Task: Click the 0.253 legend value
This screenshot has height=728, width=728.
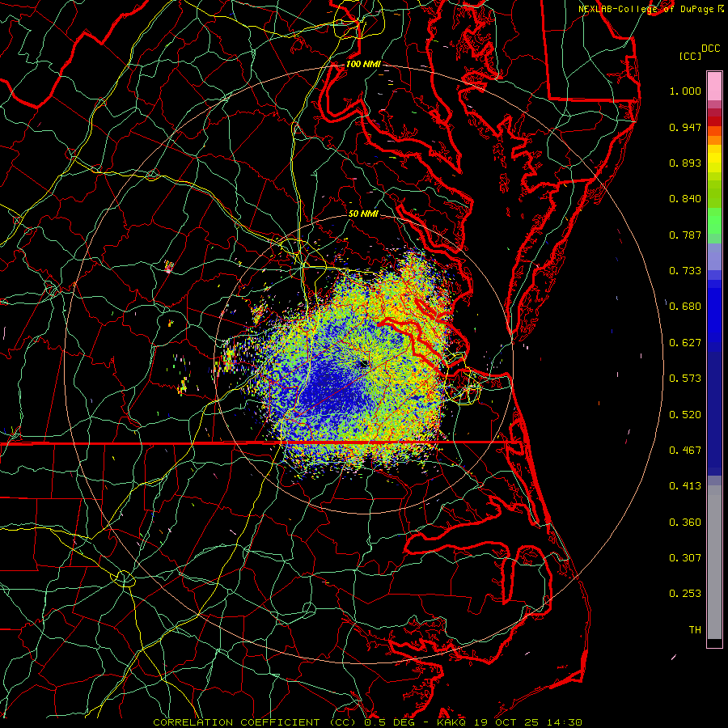Action: (685, 594)
